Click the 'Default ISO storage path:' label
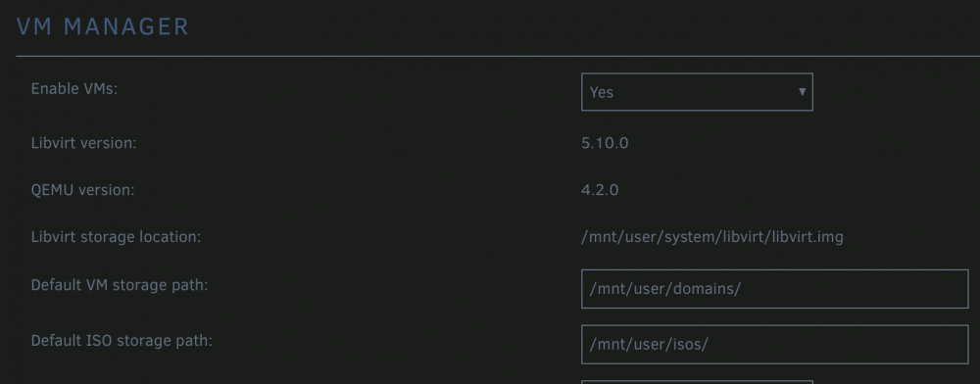This screenshot has width=980, height=384. [x=122, y=341]
